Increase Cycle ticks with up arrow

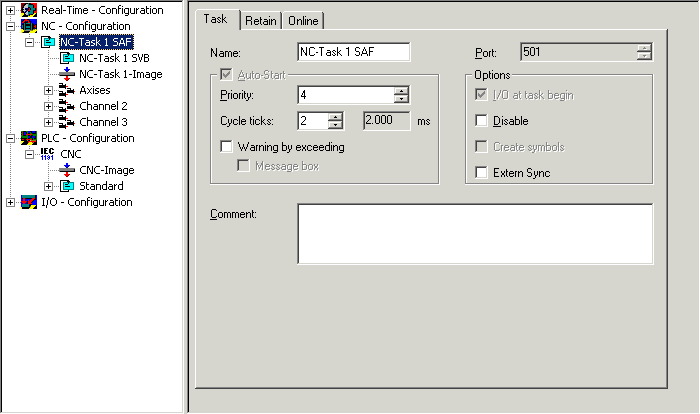pos(335,117)
